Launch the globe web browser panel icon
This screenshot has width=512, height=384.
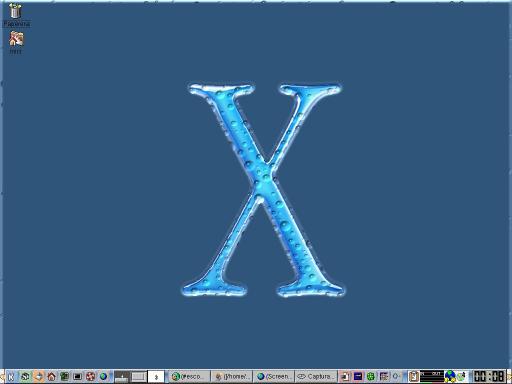click(103, 377)
